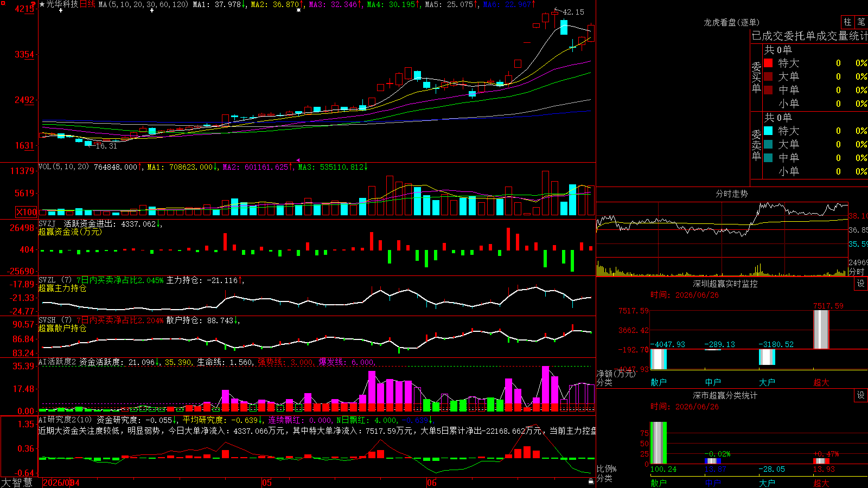This screenshot has height=488, width=868.
Task: Click the red 特大 buy order swatch
Action: (x=768, y=63)
